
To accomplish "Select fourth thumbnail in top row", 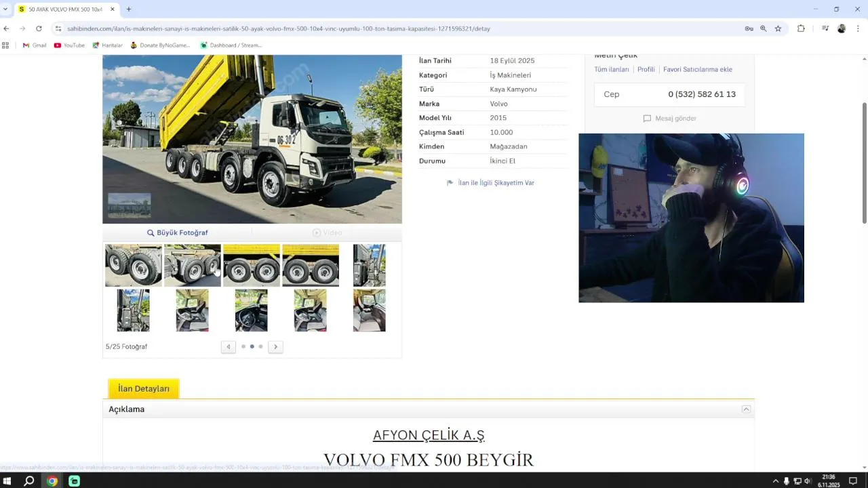I will tap(311, 265).
